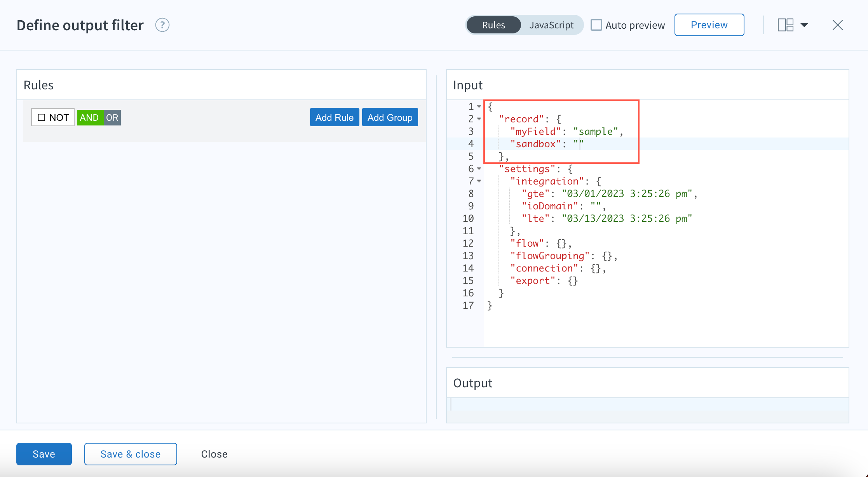Click the "sample" value on line 3

[x=596, y=131]
